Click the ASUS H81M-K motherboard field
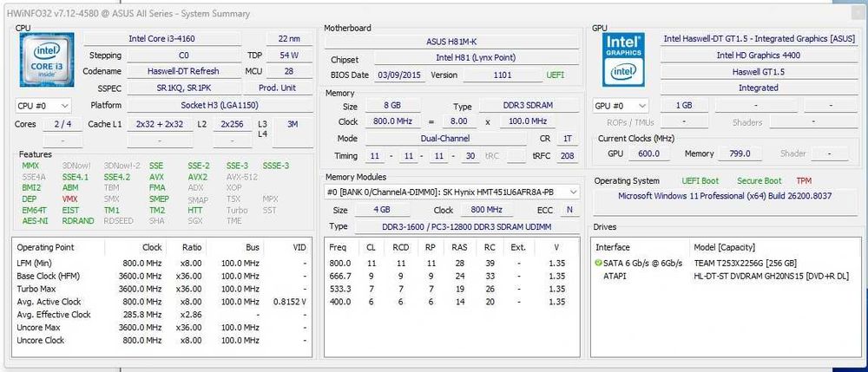The image size is (868, 372). pyautogui.click(x=451, y=42)
